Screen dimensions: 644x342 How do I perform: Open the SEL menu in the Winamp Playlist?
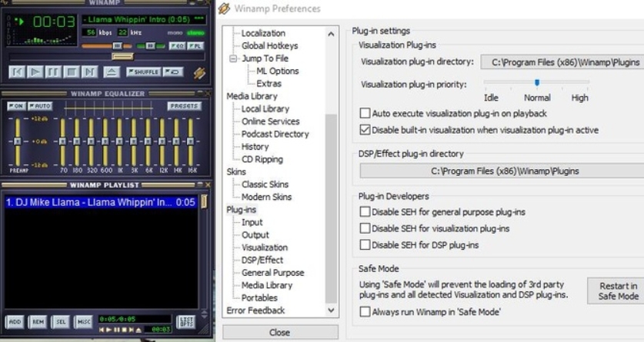click(x=61, y=322)
